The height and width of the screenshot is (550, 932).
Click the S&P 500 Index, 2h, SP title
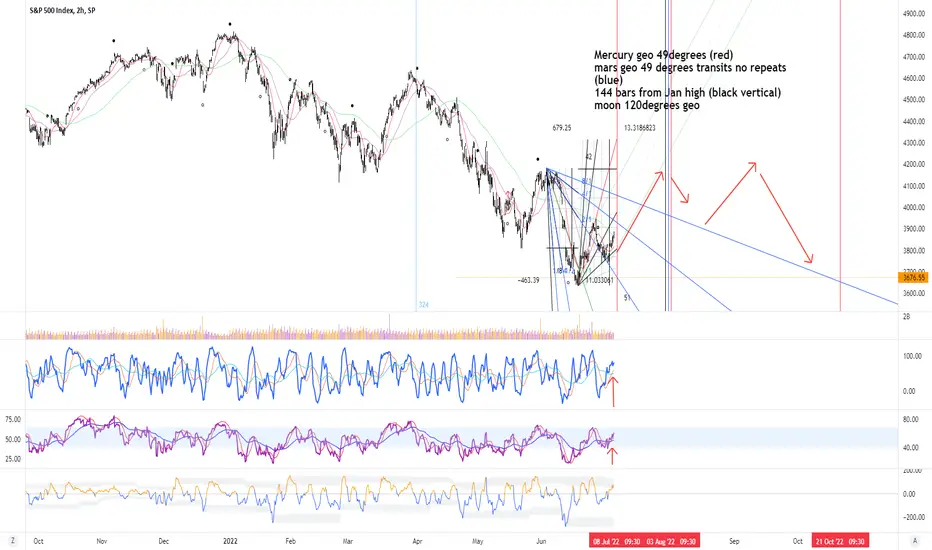62,11
